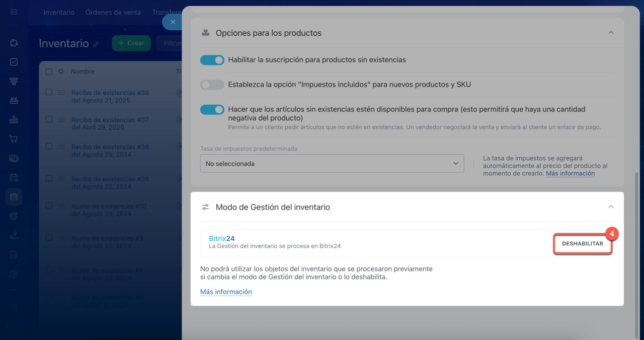644x340 pixels.
Task: Tick the checkbox for Recibo de existencias #37
Action: tap(49, 119)
